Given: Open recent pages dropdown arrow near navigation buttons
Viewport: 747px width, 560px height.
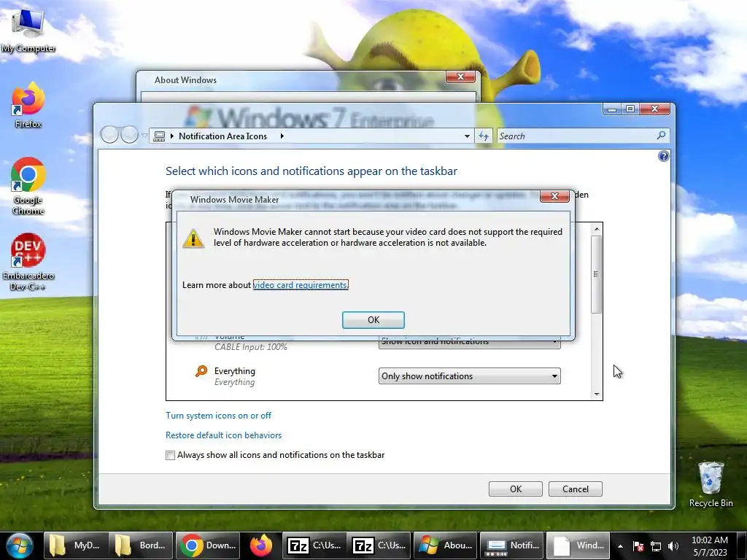Looking at the screenshot, I should [144, 135].
